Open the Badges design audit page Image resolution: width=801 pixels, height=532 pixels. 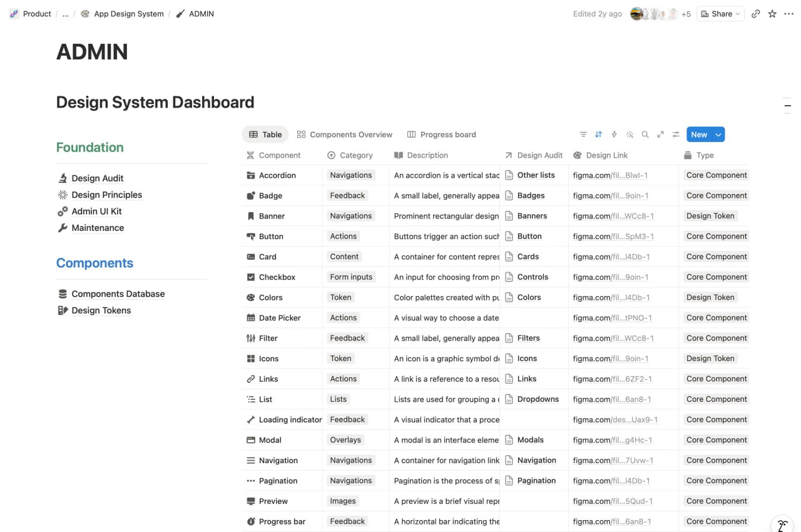coord(531,196)
